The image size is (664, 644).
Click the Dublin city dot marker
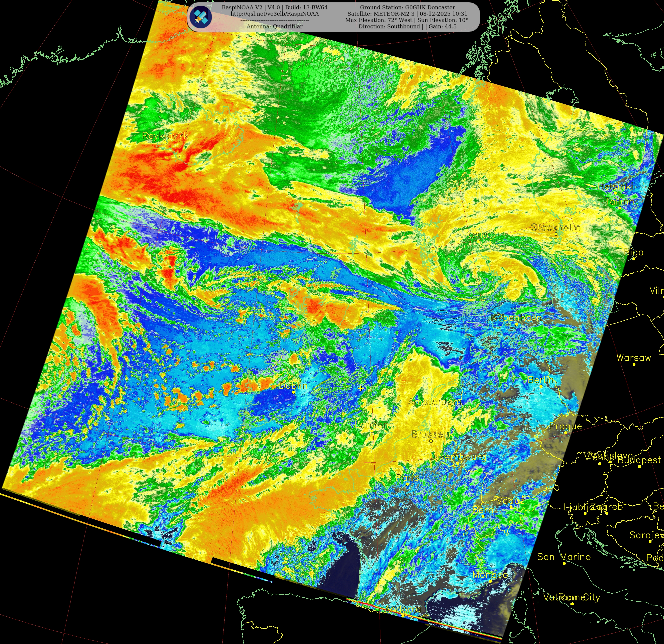[x=293, y=392]
